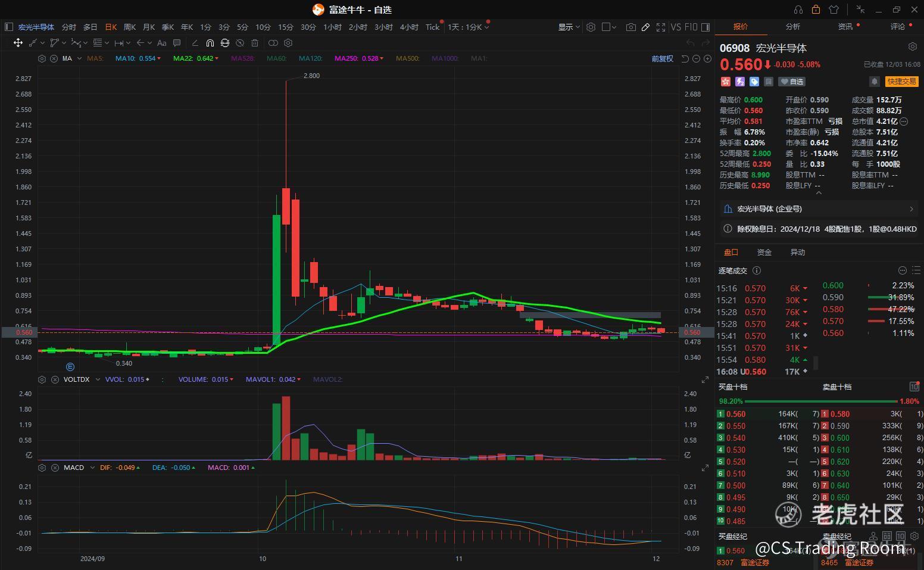This screenshot has width=924, height=570.
Task: Toggle the MACD histogram value visibility
Action: (x=231, y=468)
